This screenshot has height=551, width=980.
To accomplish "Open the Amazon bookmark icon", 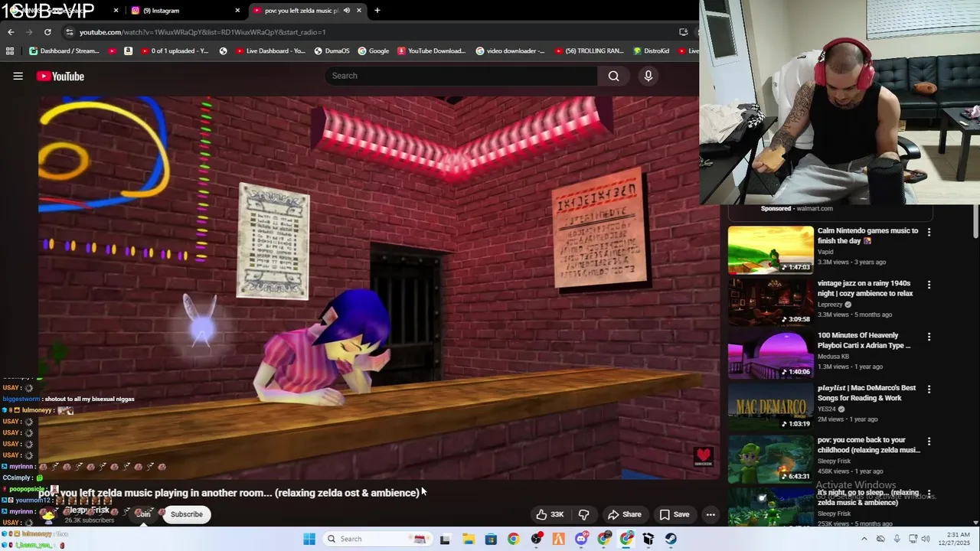I will point(128,51).
